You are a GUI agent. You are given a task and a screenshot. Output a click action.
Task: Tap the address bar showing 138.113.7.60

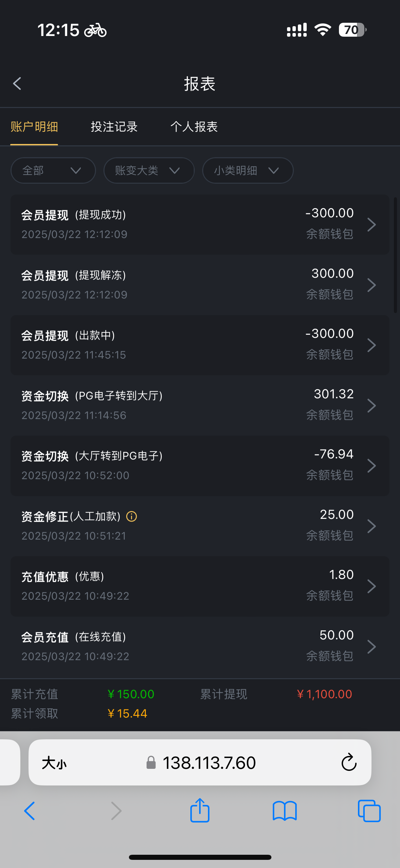click(209, 763)
